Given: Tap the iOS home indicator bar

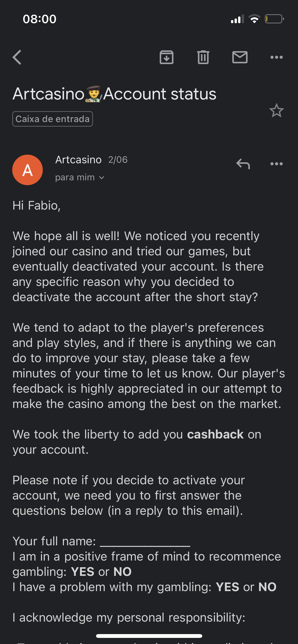Looking at the screenshot, I should 149,636.
